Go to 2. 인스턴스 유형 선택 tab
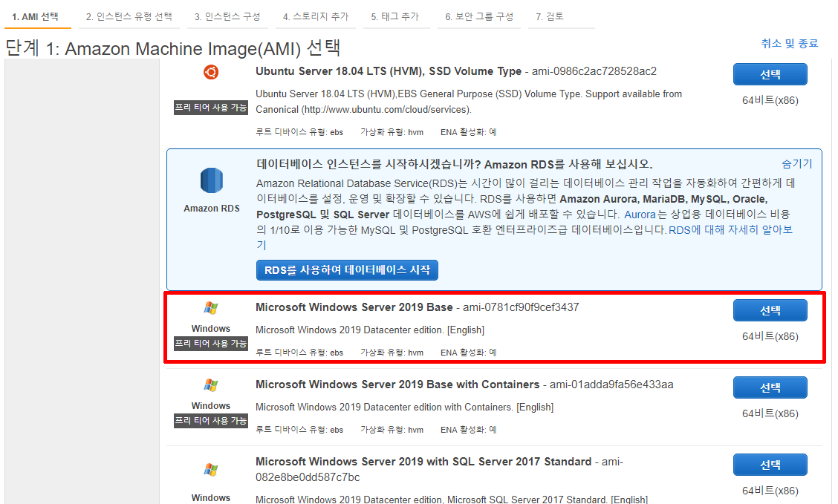Image resolution: width=838 pixels, height=504 pixels. (x=129, y=16)
